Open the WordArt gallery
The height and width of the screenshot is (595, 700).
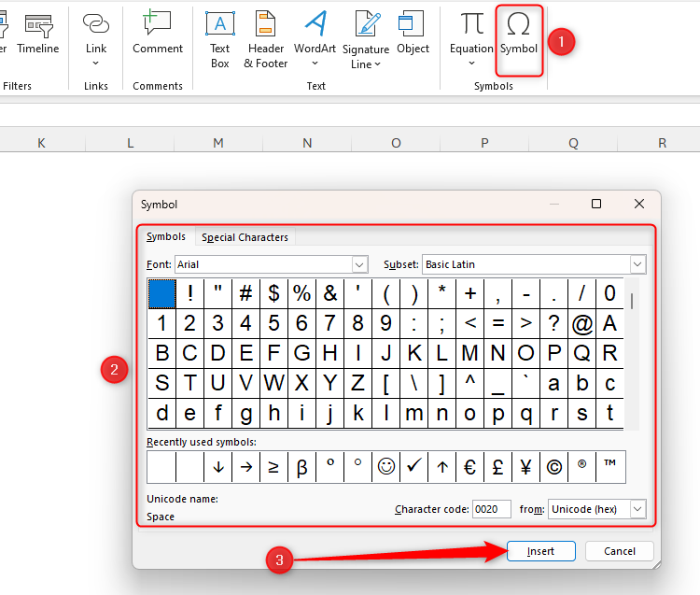(315, 37)
